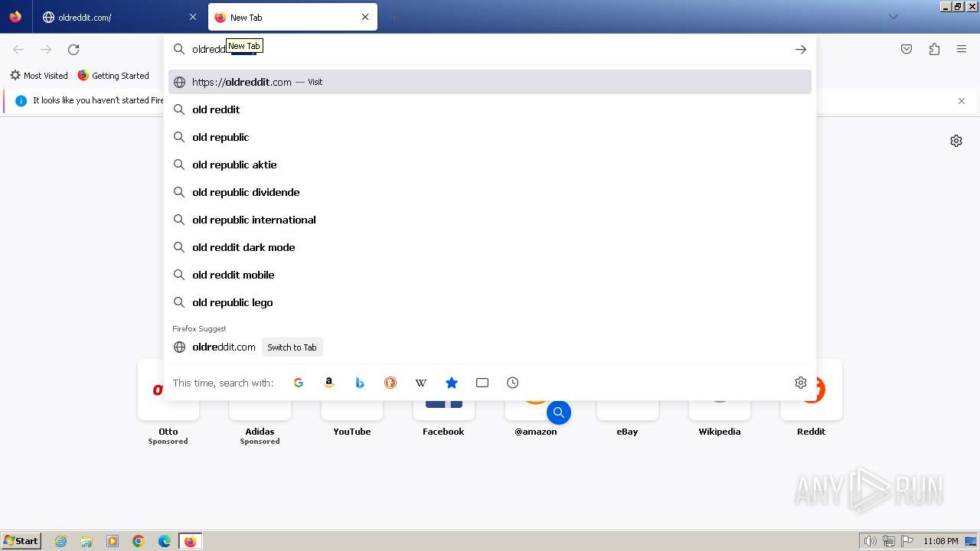
Task: Open Firefox View pinned icon
Action: tap(15, 17)
